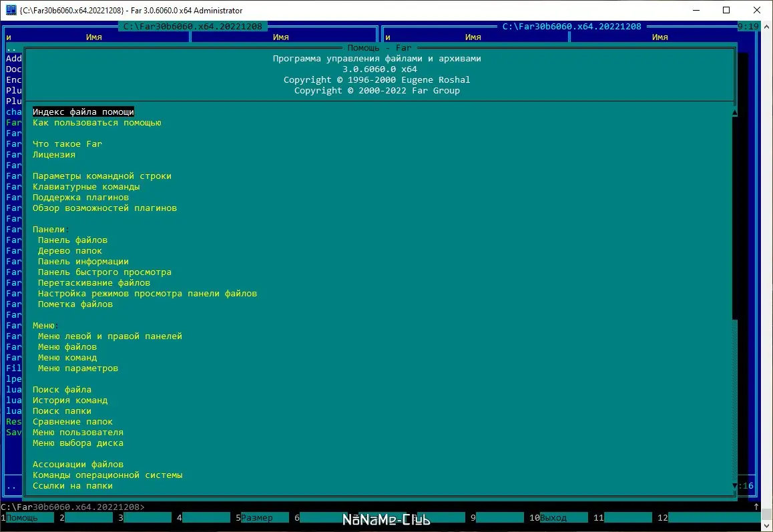
Task: Open 'Обзор возможностей плагинов' link
Action: click(105, 208)
